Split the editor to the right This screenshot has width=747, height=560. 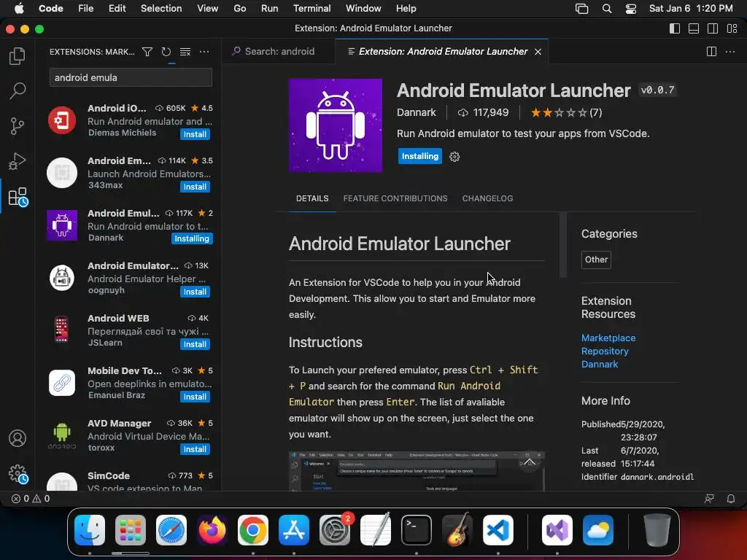tap(711, 52)
